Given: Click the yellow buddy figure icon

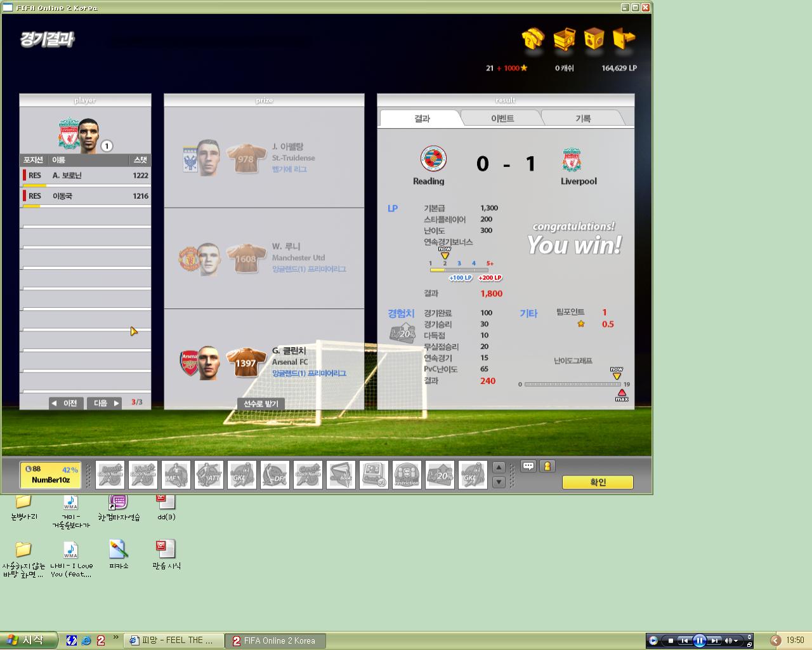Looking at the screenshot, I should (x=547, y=466).
